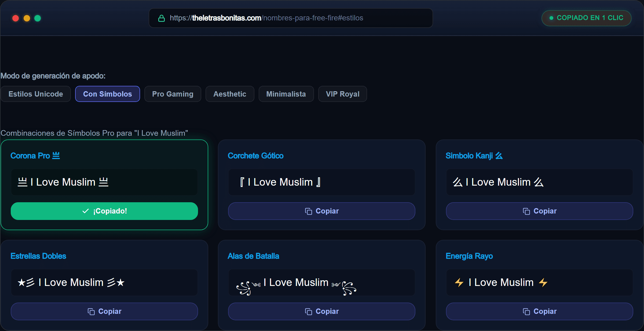This screenshot has height=331, width=644.
Task: Click the 〚 I Love Muslim 〛 text
Action: click(x=280, y=182)
